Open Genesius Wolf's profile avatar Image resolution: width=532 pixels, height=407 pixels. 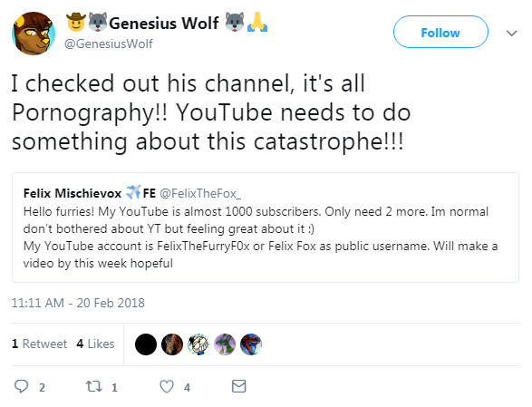pos(34,34)
